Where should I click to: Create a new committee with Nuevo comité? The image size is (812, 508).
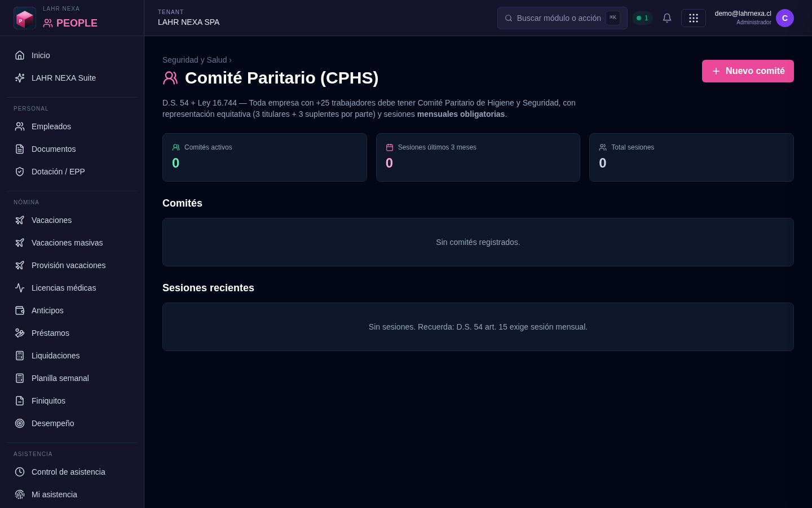(x=748, y=71)
